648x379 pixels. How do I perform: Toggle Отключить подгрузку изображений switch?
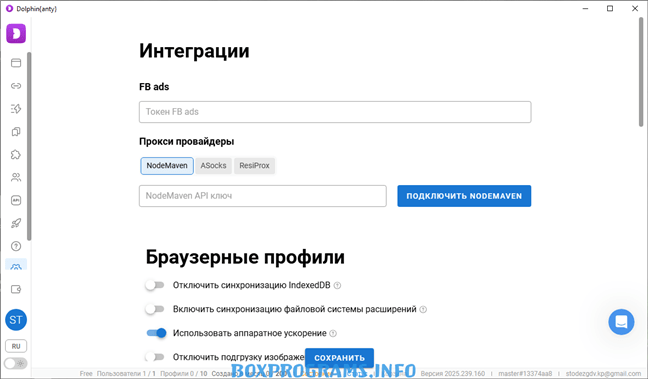(x=155, y=357)
